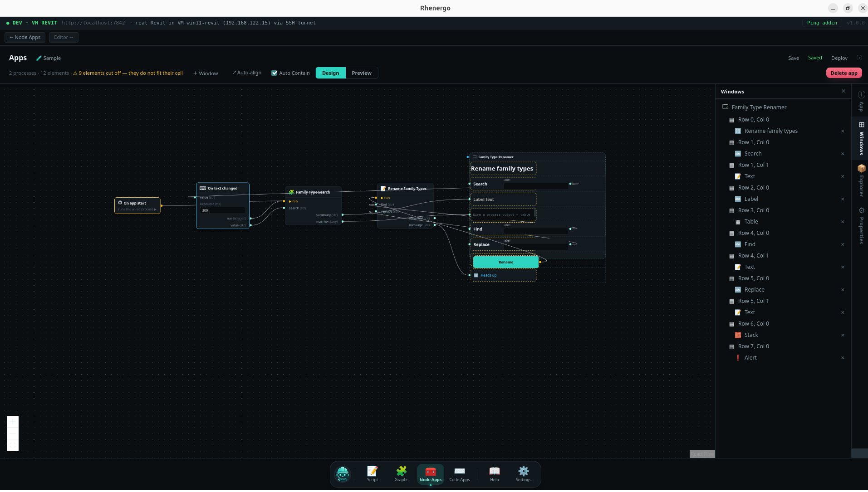The width and height of the screenshot is (868, 492).
Task: Click the Find text input in Family Type Renamer
Action: 536,231
